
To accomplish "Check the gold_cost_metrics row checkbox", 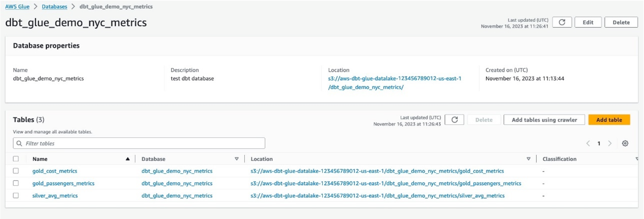I will (x=16, y=171).
